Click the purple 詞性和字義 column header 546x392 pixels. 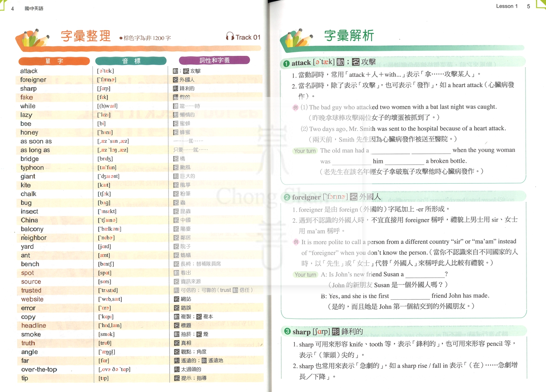click(214, 60)
